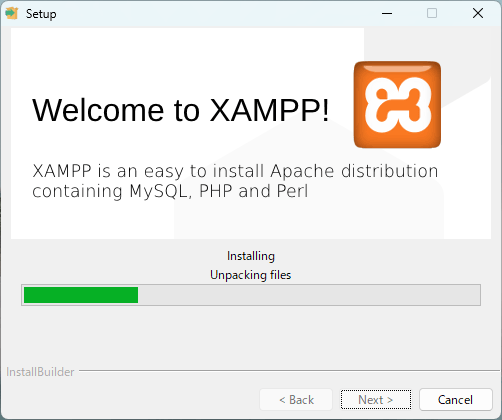This screenshot has height=420, width=502.
Task: Click the "Installing" status label
Action: (251, 256)
